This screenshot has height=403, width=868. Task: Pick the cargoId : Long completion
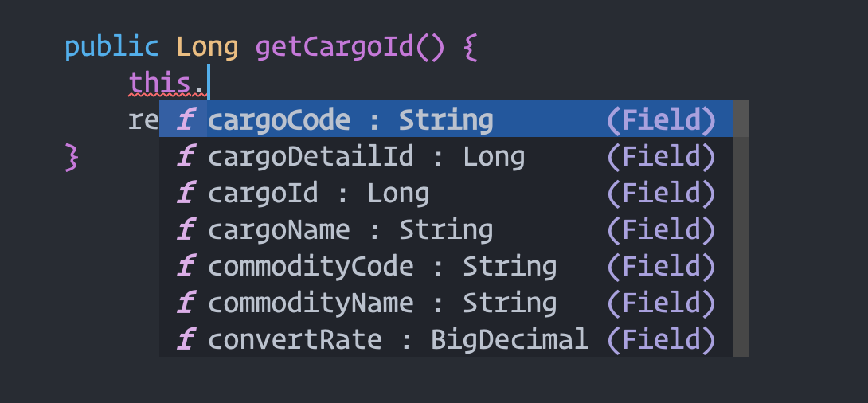[x=319, y=194]
